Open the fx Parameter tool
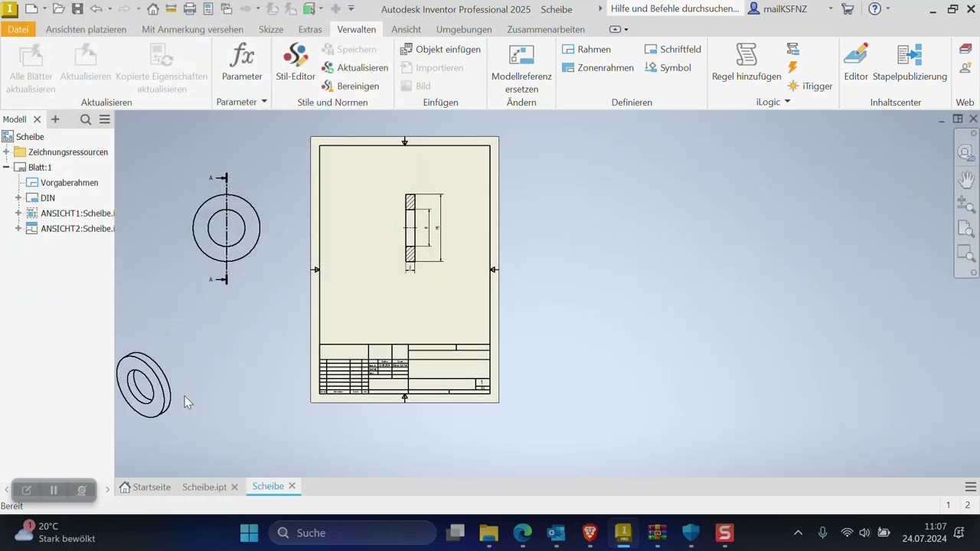980x551 pixels. pyautogui.click(x=242, y=62)
